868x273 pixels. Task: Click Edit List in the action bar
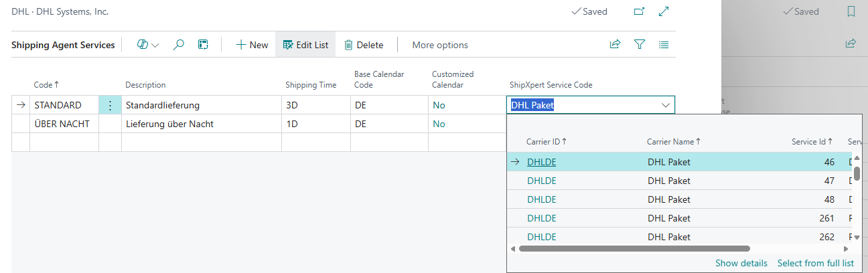pyautogui.click(x=305, y=45)
